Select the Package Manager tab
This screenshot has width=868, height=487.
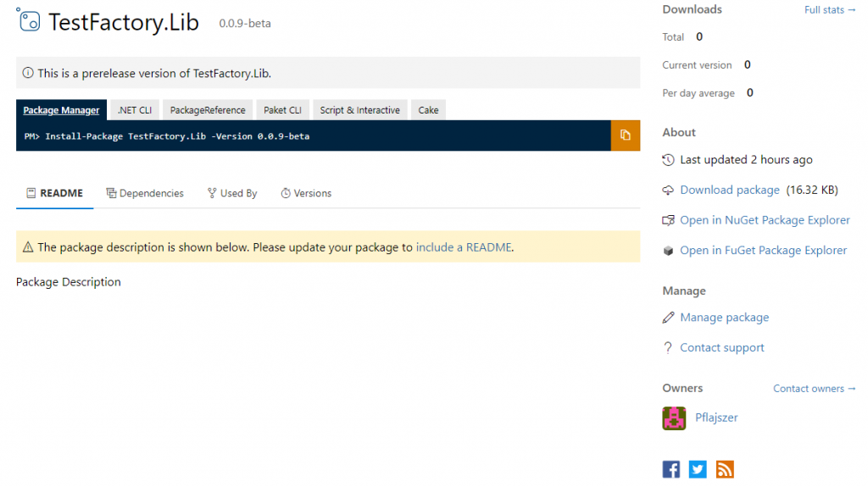click(61, 110)
